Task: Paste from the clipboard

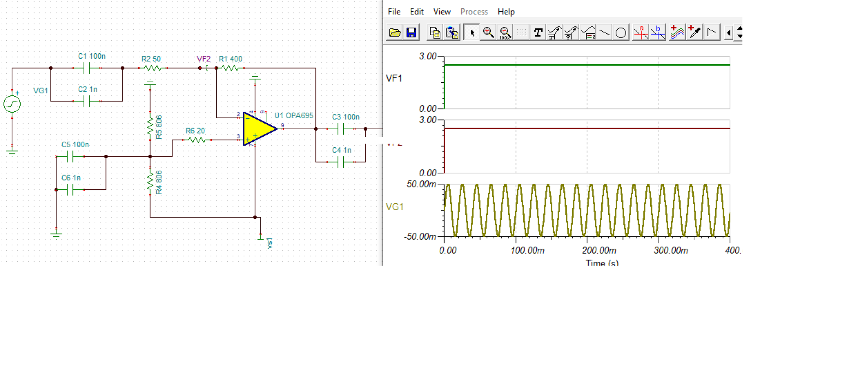Action: [x=452, y=33]
